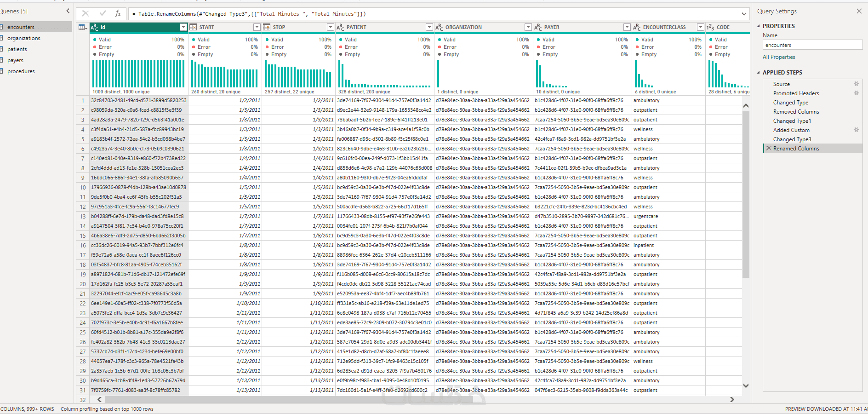Select the patients query
This screenshot has height=414, width=868.
click(x=36, y=49)
